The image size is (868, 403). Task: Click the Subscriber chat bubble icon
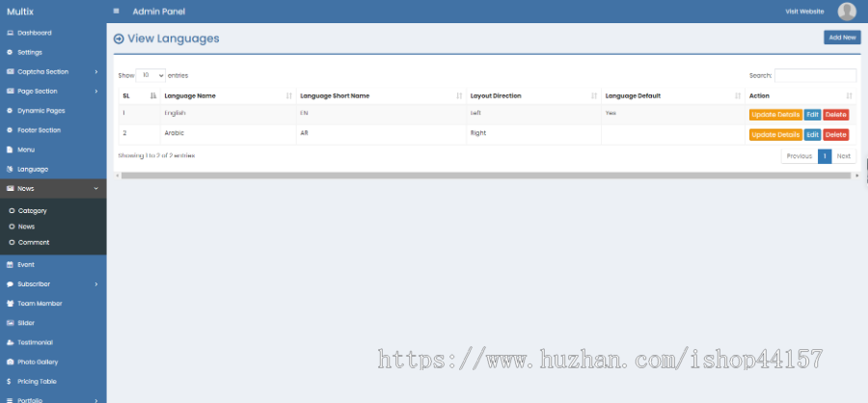pyautogui.click(x=10, y=284)
